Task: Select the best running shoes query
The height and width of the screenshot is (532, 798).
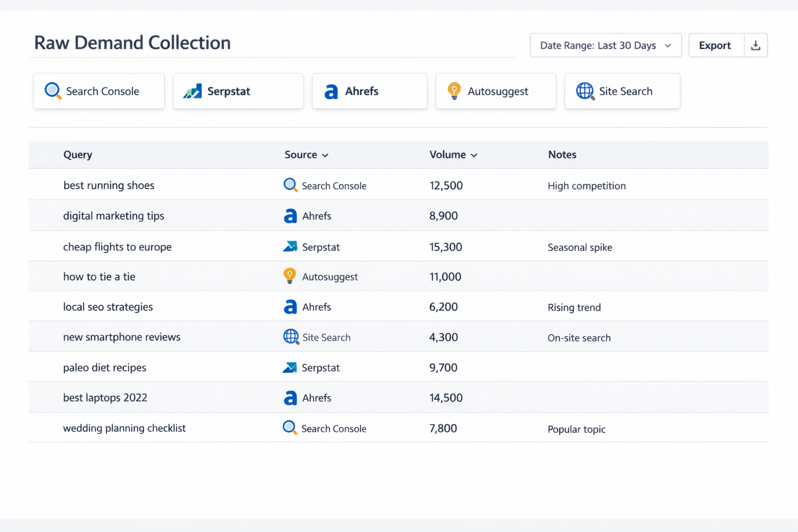Action: pyautogui.click(x=109, y=185)
